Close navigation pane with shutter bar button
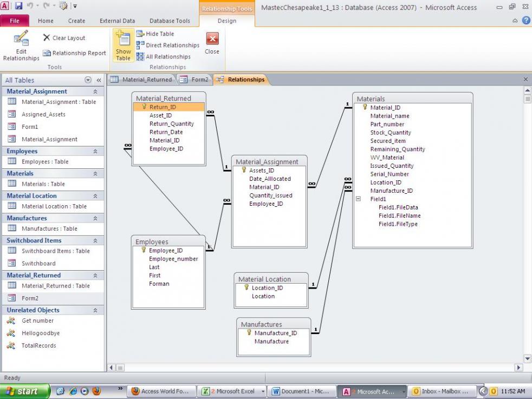This screenshot has height=399, width=532. point(99,80)
